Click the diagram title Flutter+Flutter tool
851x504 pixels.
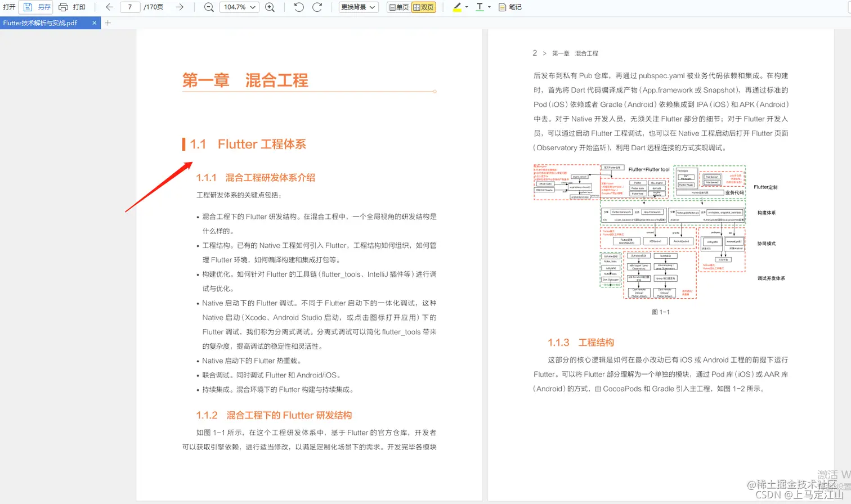[x=649, y=169]
